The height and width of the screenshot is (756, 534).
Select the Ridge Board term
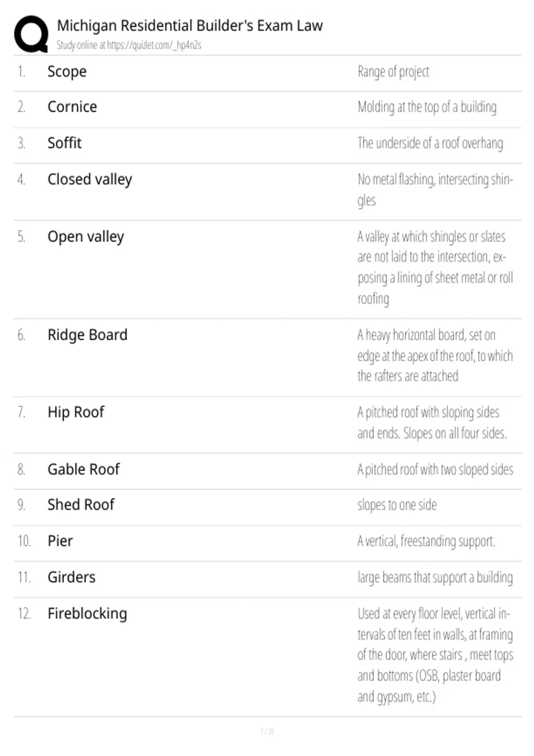click(x=88, y=335)
